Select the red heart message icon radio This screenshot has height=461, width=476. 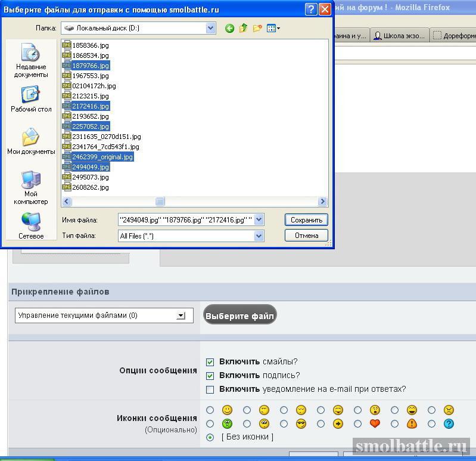(357, 423)
